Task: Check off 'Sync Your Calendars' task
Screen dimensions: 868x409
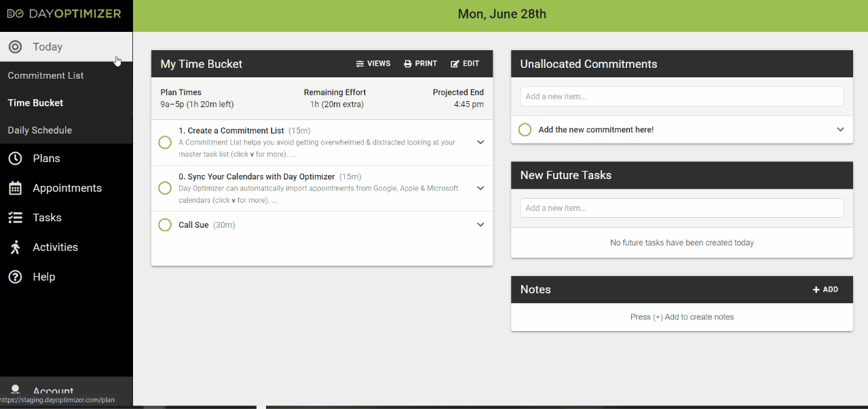Action: click(165, 188)
